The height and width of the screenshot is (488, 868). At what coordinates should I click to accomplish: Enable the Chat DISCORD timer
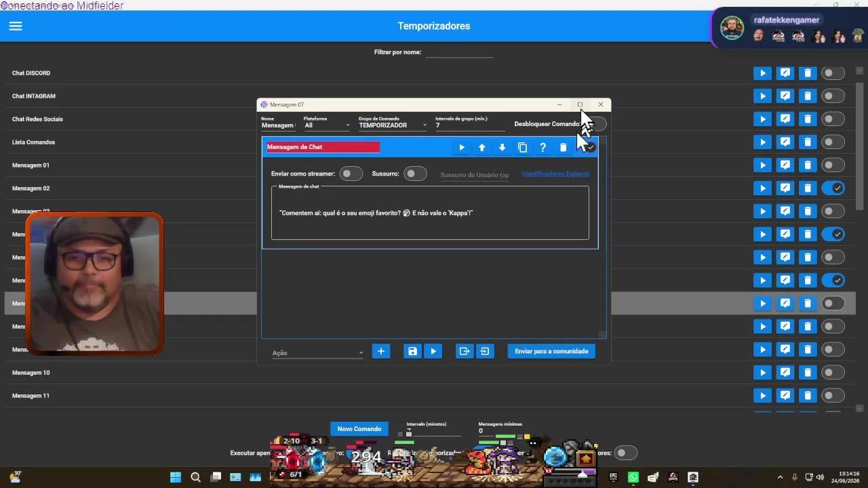pyautogui.click(x=833, y=73)
